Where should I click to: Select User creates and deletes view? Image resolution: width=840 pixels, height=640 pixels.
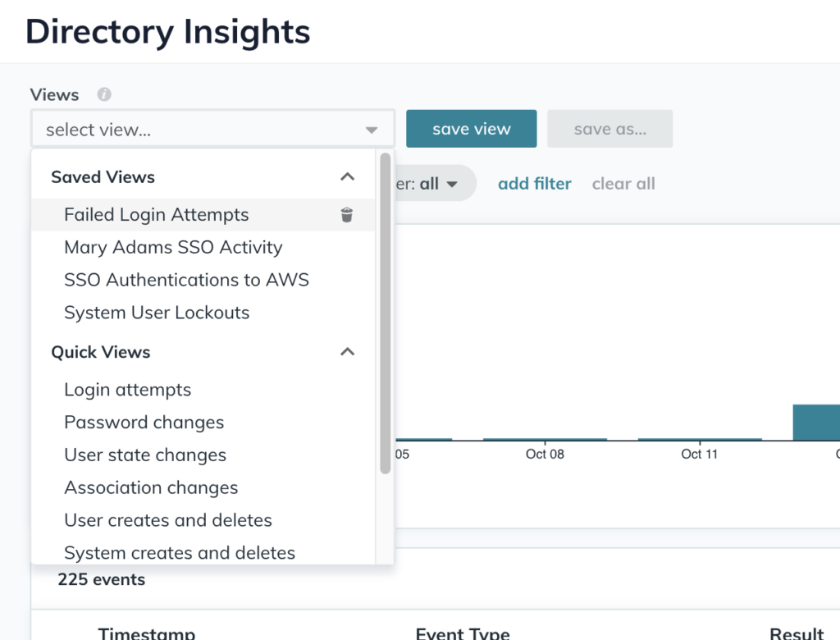(168, 520)
